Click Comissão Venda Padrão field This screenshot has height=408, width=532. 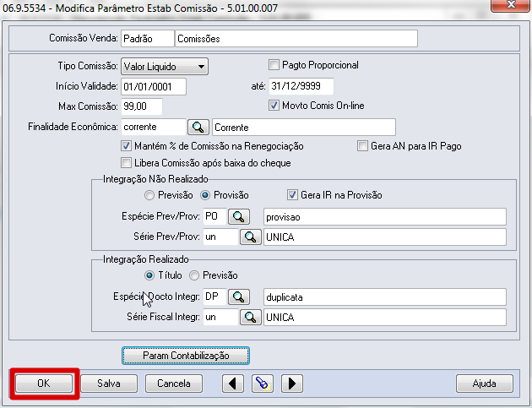[147, 38]
